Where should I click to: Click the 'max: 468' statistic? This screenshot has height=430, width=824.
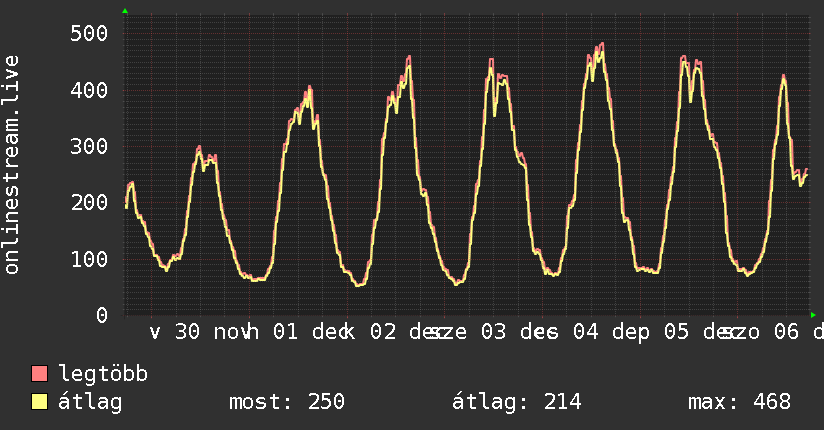tap(739, 402)
